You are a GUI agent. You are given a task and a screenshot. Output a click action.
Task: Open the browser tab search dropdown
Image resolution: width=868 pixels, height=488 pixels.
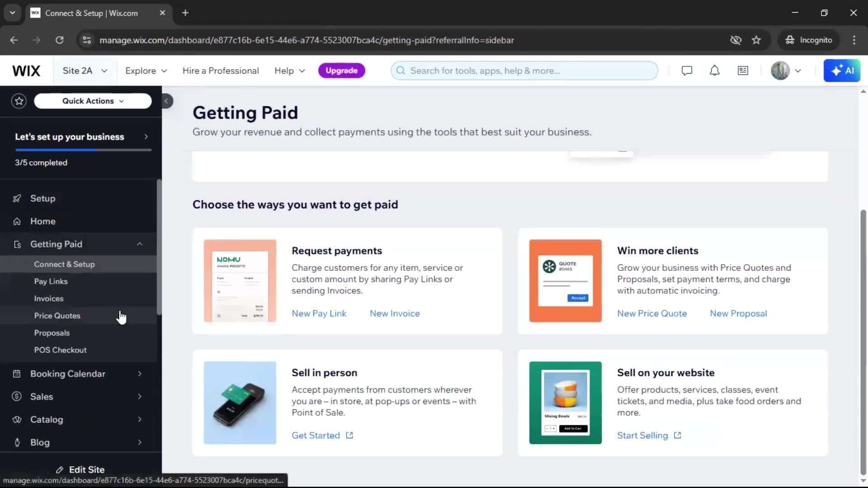tap(13, 13)
